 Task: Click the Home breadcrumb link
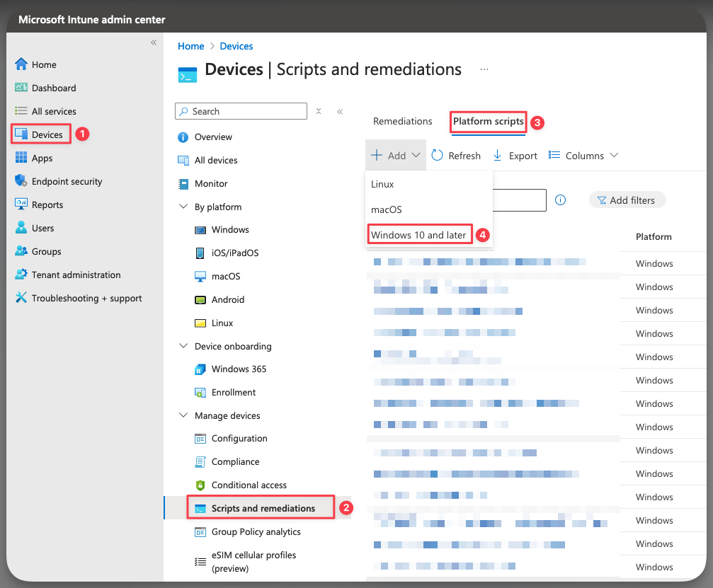click(x=191, y=47)
